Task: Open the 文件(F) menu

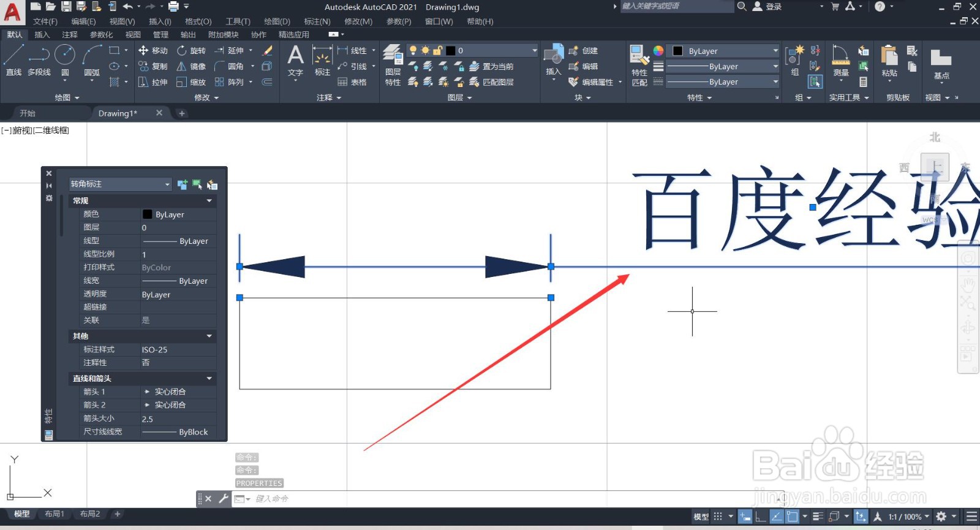Action: (45, 21)
